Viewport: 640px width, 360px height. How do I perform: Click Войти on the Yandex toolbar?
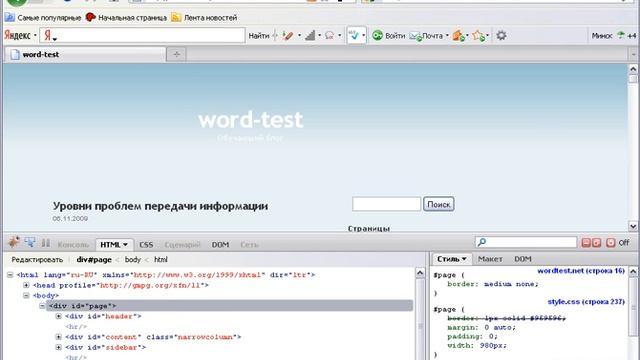point(389,36)
